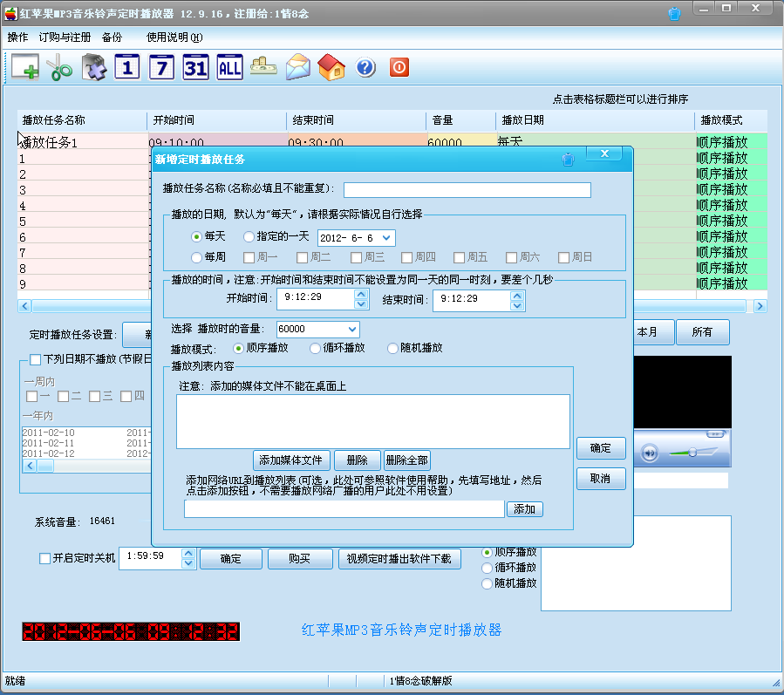The height and width of the screenshot is (695, 784).
Task: Choose 循环播放 loop playback mode
Action: pos(314,348)
